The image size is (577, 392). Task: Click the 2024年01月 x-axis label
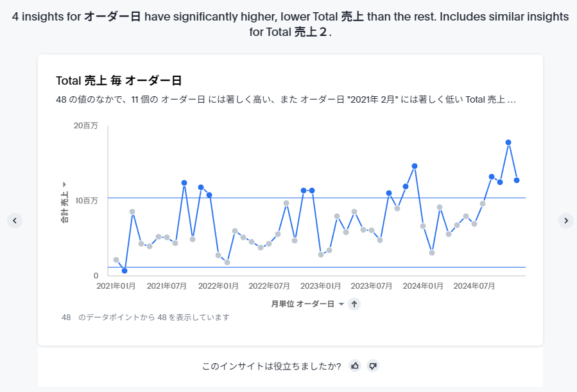click(x=423, y=286)
